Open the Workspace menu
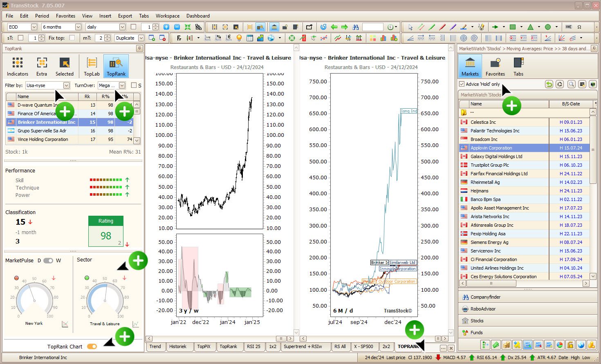Viewport: 601px width, 364px height. coord(168,16)
